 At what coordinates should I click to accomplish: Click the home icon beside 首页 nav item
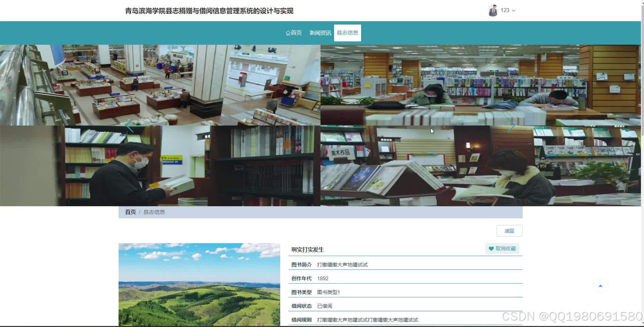[x=288, y=33]
